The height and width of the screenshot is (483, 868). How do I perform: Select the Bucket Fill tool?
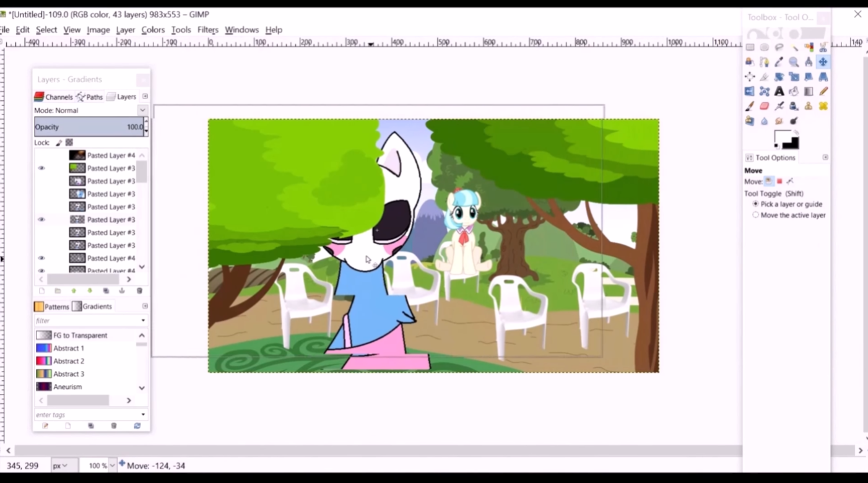coord(794,92)
